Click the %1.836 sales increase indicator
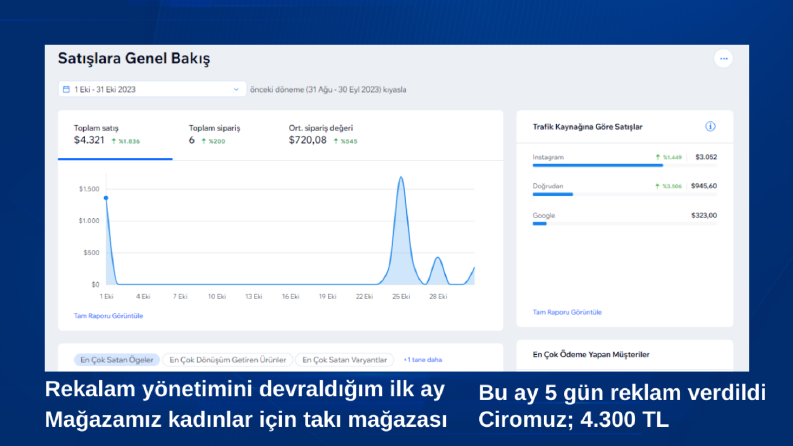The height and width of the screenshot is (446, 793). click(x=125, y=141)
